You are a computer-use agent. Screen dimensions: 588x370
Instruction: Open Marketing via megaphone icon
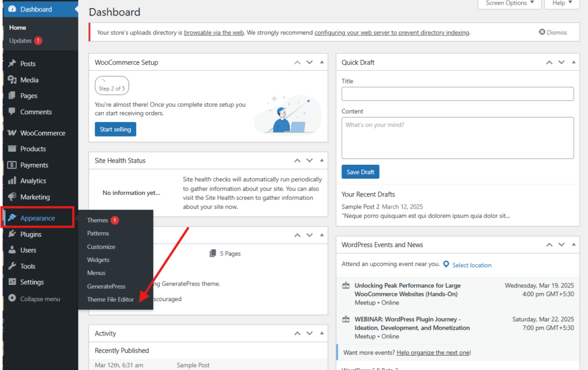click(12, 196)
